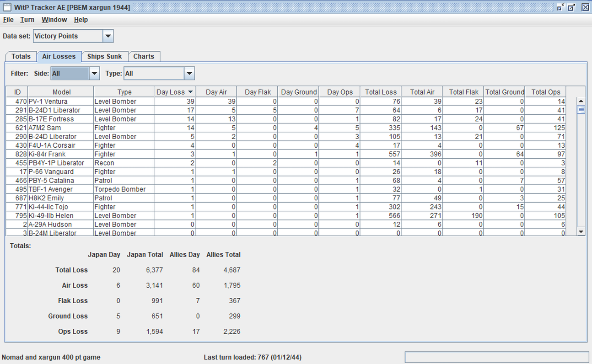Open the File menu
The image size is (592, 364).
(x=8, y=20)
